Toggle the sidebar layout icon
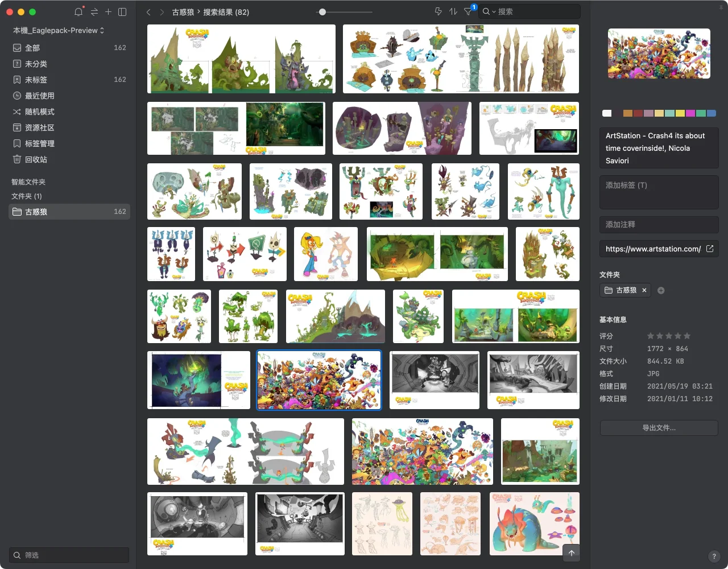Screen dimensions: 728x569 pyautogui.click(x=122, y=12)
